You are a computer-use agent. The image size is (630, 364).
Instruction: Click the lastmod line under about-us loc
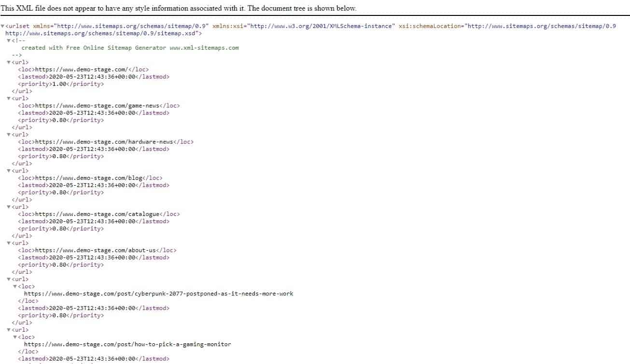(94, 257)
